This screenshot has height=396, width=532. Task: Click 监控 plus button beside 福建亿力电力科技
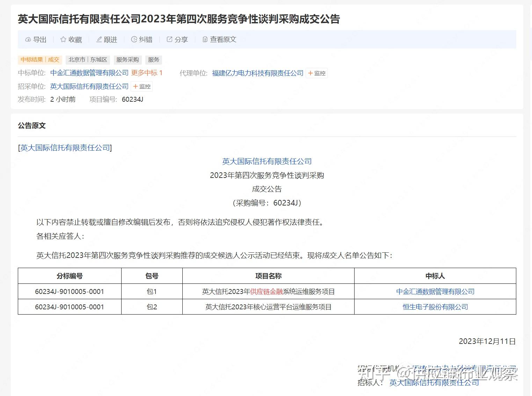[x=316, y=73]
